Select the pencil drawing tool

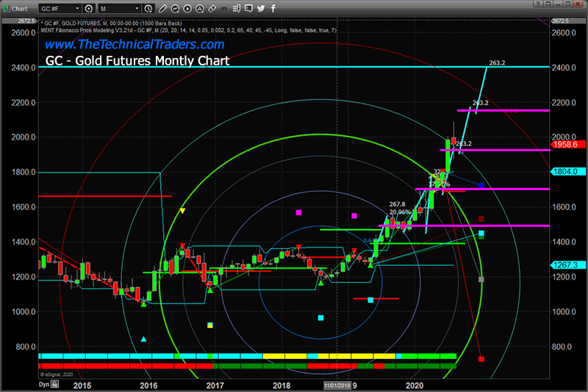(162, 8)
